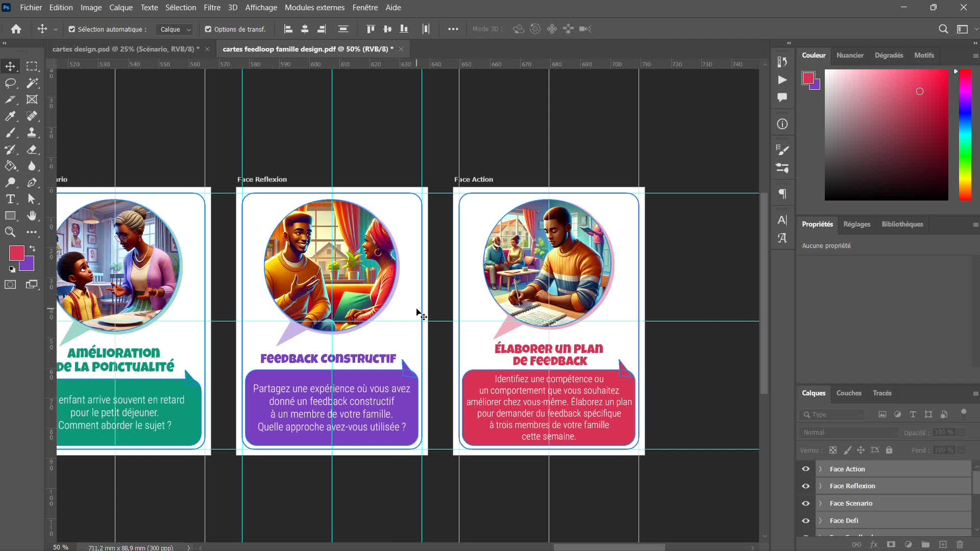The image size is (980, 551).
Task: Switch to cartes design.psd document tab
Action: (126, 49)
